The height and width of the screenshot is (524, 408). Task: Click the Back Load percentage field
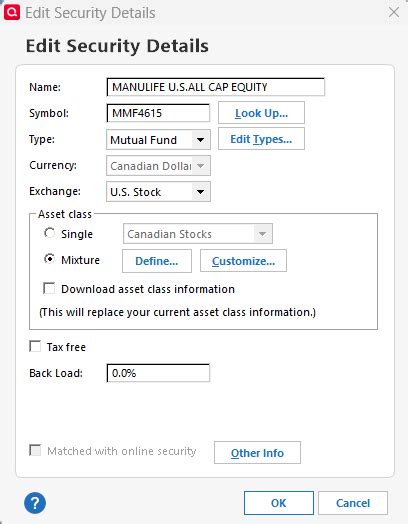(158, 373)
